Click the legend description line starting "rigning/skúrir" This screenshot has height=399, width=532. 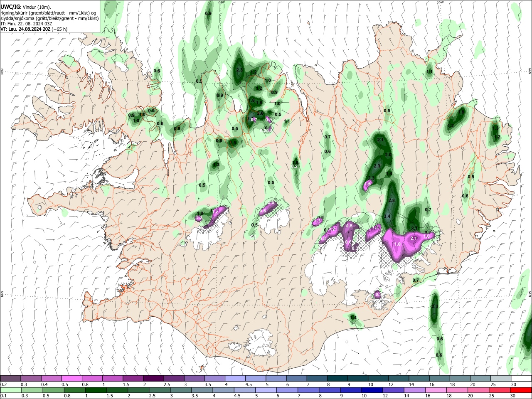(x=48, y=13)
